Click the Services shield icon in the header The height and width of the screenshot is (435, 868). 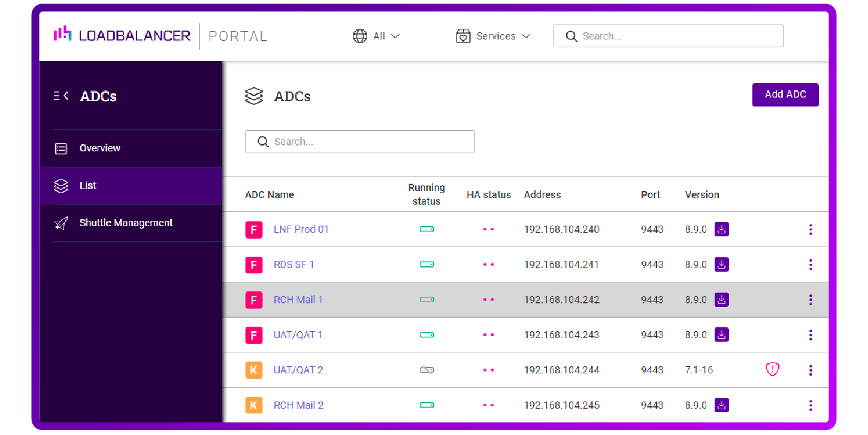(x=463, y=36)
